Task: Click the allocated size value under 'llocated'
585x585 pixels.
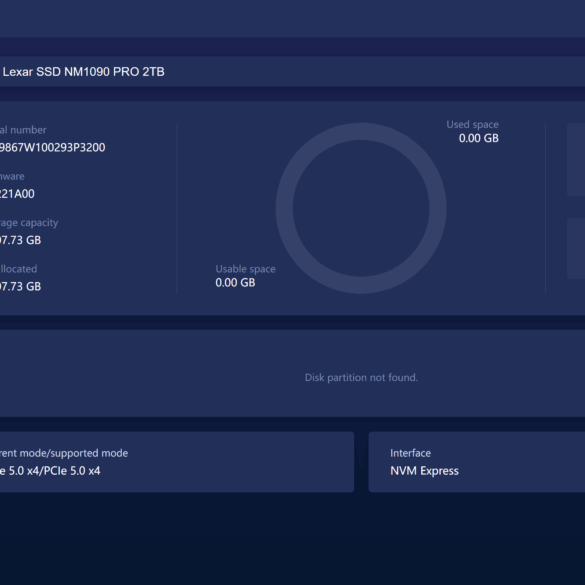Action: pos(21,286)
